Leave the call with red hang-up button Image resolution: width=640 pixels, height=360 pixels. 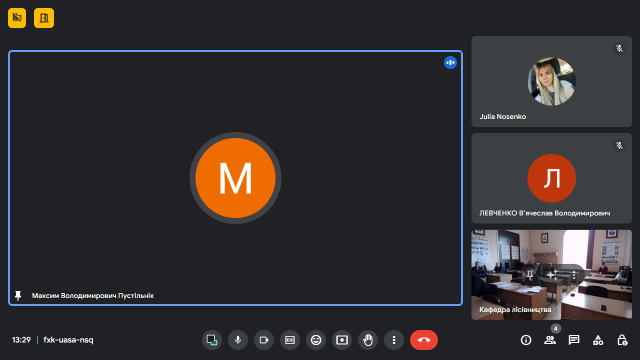click(x=424, y=340)
